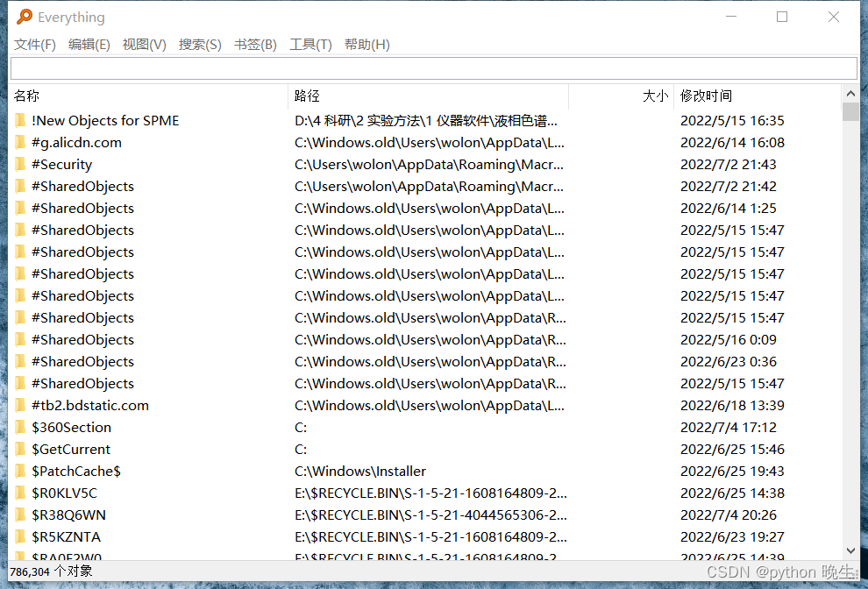Click the modified time 2022/7/4 20:26
The image size is (868, 589).
click(x=729, y=514)
